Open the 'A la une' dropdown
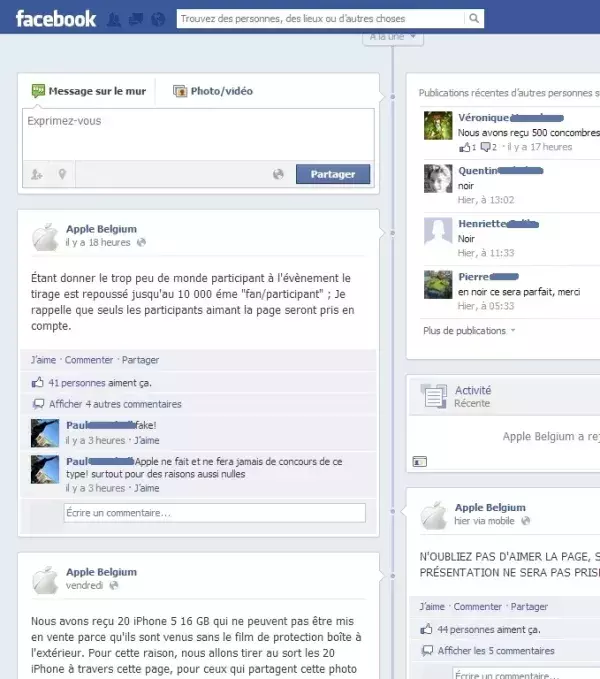Viewport: 600px width, 679px height. (x=393, y=38)
